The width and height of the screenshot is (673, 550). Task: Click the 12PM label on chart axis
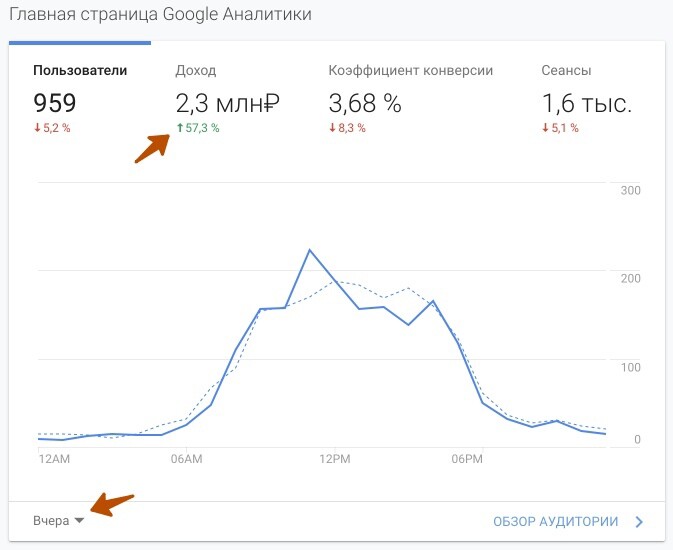point(335,459)
